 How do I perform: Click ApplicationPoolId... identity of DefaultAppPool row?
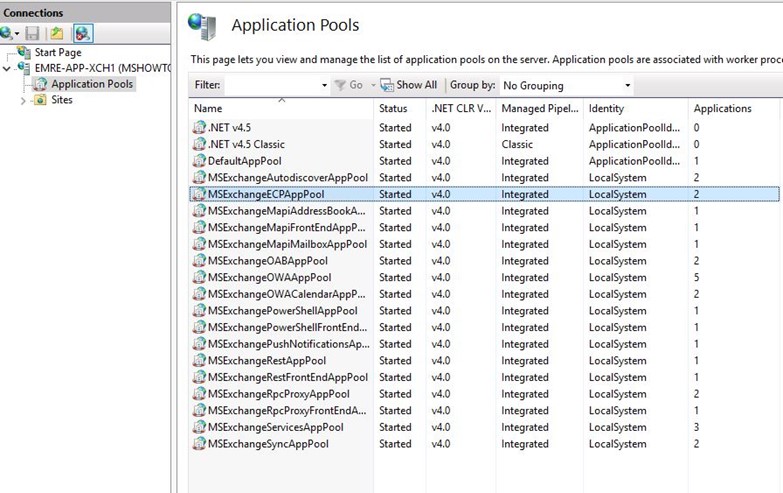[x=634, y=161]
